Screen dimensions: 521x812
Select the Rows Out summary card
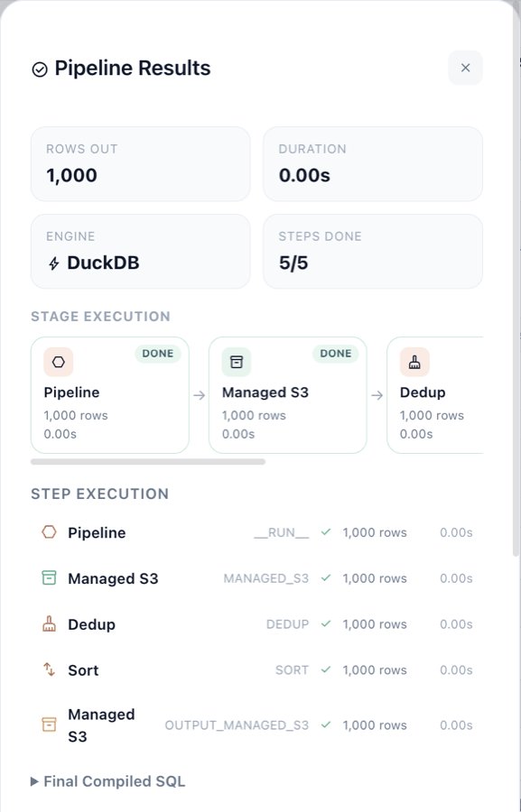pyautogui.click(x=141, y=163)
